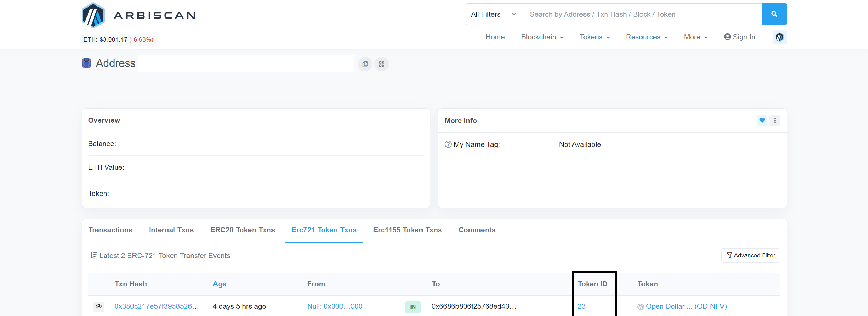Click the Advanced Filter button

(751, 256)
